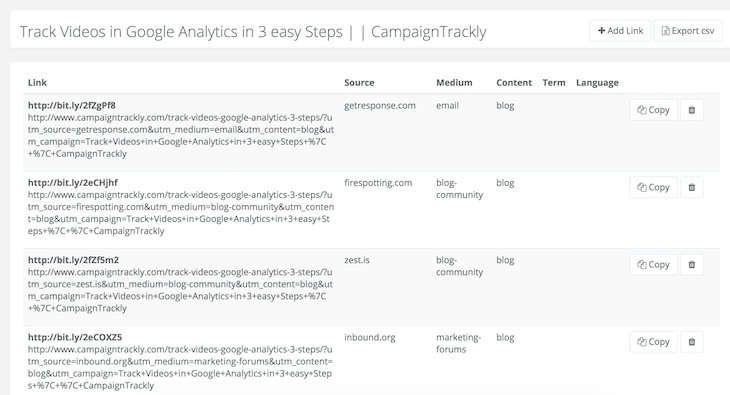
Task: Select blog content cell in getresponse.com row
Action: (505, 105)
